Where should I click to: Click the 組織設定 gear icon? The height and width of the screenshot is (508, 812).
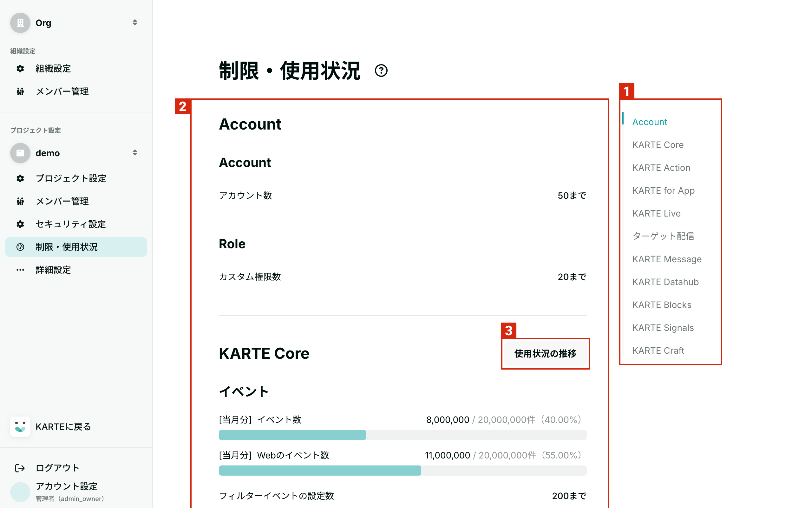(20, 69)
